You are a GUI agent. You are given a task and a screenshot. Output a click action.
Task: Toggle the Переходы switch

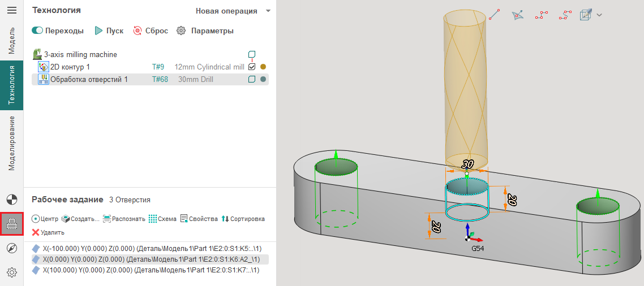(38, 31)
